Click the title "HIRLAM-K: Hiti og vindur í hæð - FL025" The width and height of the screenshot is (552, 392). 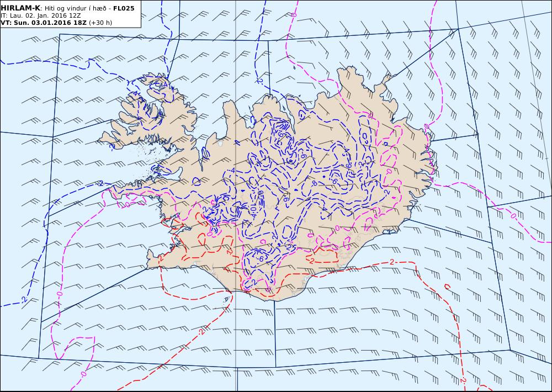[67, 8]
